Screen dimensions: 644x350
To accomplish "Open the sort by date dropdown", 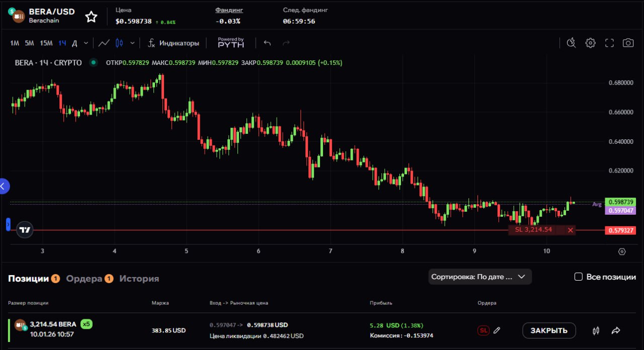I will 479,277.
